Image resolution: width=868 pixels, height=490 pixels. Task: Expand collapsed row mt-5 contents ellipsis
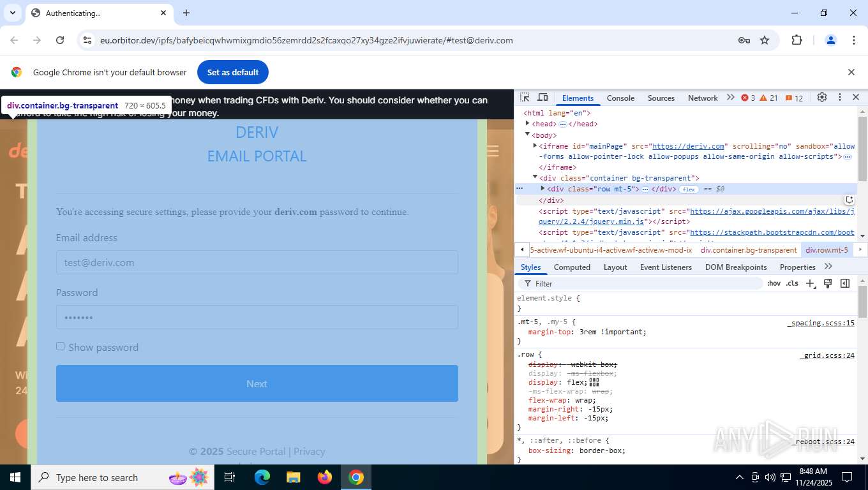[x=645, y=189]
